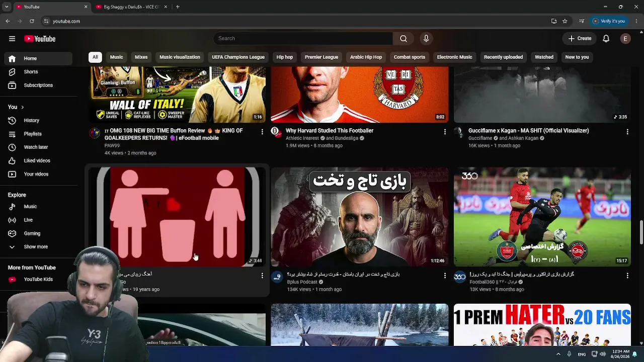Image resolution: width=644 pixels, height=362 pixels.
Task: Click the YouTube search input field
Action: coord(303,39)
